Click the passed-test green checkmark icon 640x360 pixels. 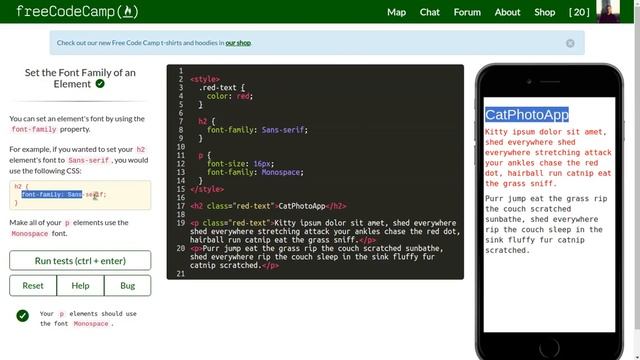22,316
